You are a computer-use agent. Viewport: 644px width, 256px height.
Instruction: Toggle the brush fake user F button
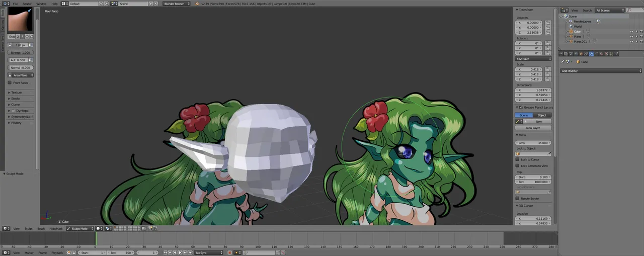22,37
